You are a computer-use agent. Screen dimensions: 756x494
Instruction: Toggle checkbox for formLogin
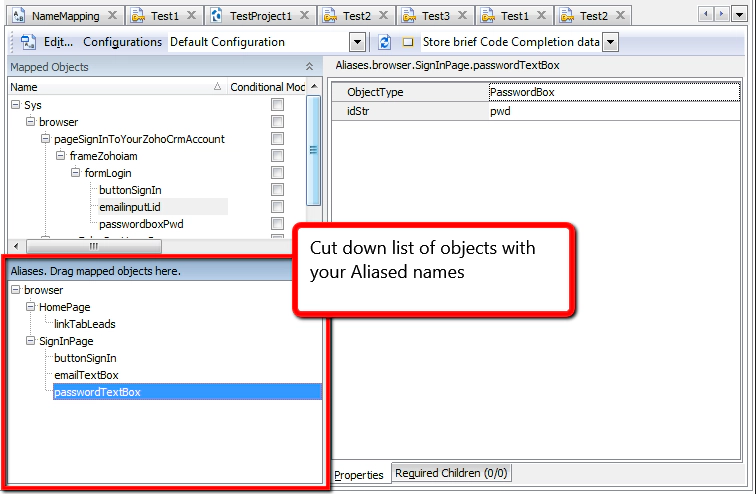click(277, 173)
